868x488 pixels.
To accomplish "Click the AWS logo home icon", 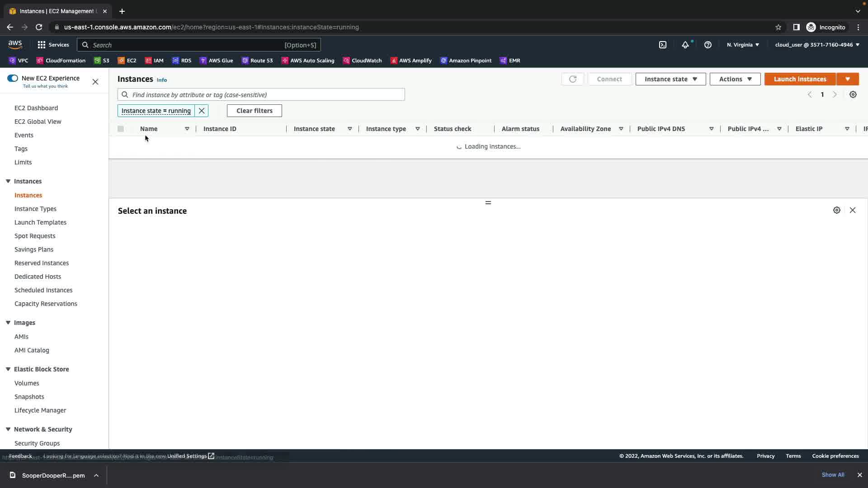I will point(15,44).
